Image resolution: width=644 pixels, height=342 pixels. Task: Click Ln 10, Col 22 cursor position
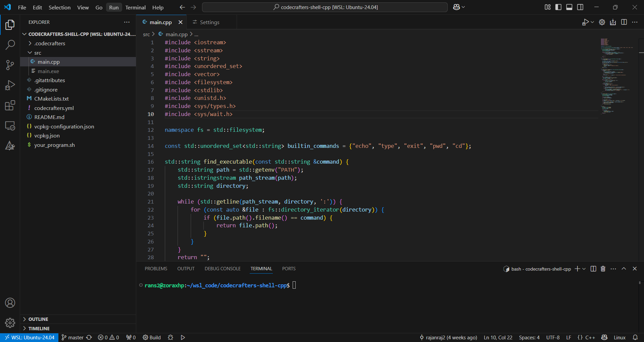coord(498,337)
